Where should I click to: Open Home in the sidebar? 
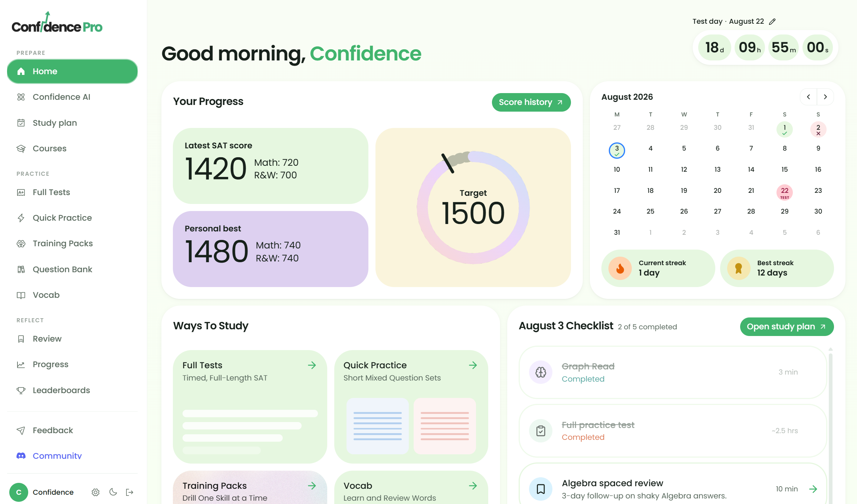(x=72, y=71)
